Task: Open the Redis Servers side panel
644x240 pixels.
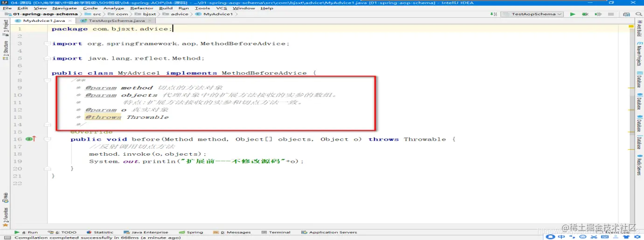Action: point(639,164)
